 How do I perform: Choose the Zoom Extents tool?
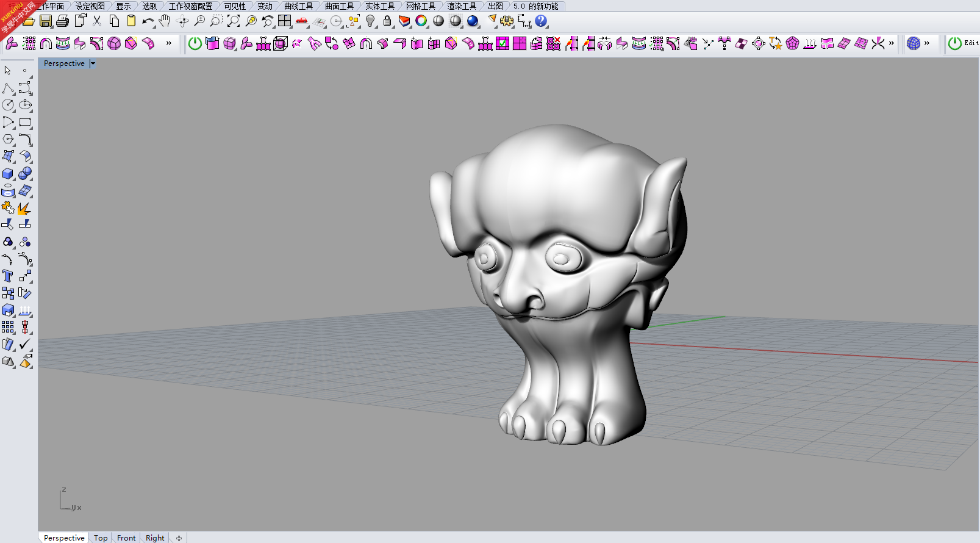coord(234,21)
